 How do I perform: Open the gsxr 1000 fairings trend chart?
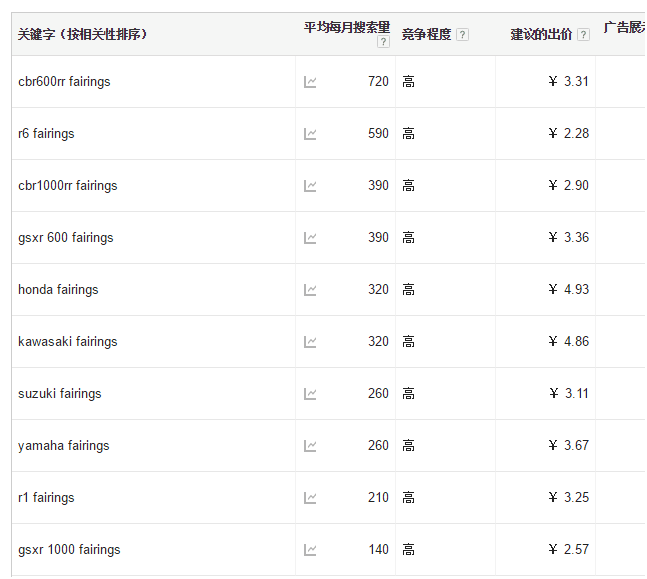click(x=310, y=550)
